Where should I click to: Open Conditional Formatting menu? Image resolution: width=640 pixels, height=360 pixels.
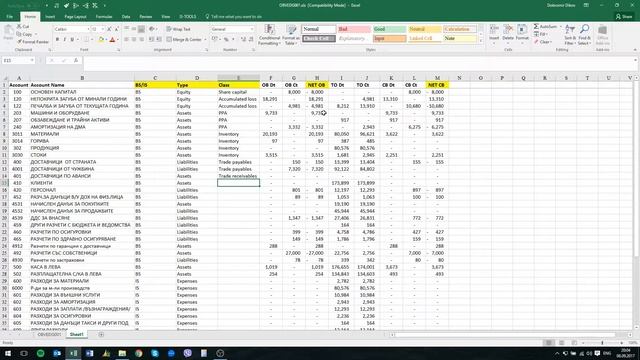[269, 34]
